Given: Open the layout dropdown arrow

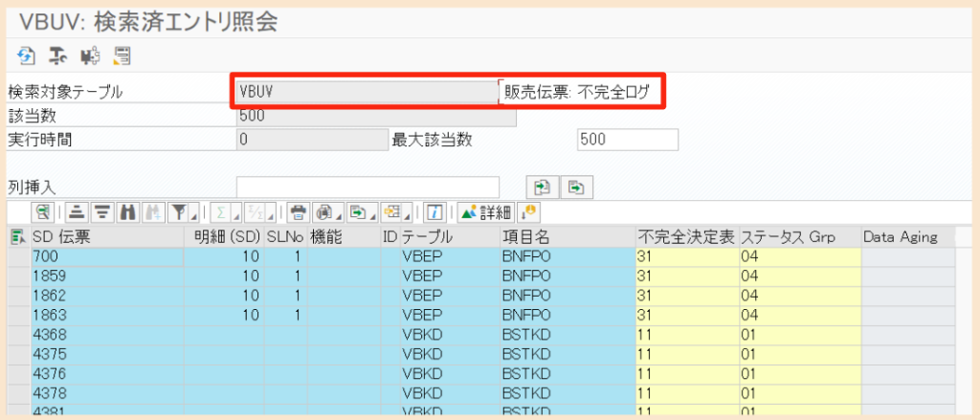Looking at the screenshot, I should pos(408,216).
